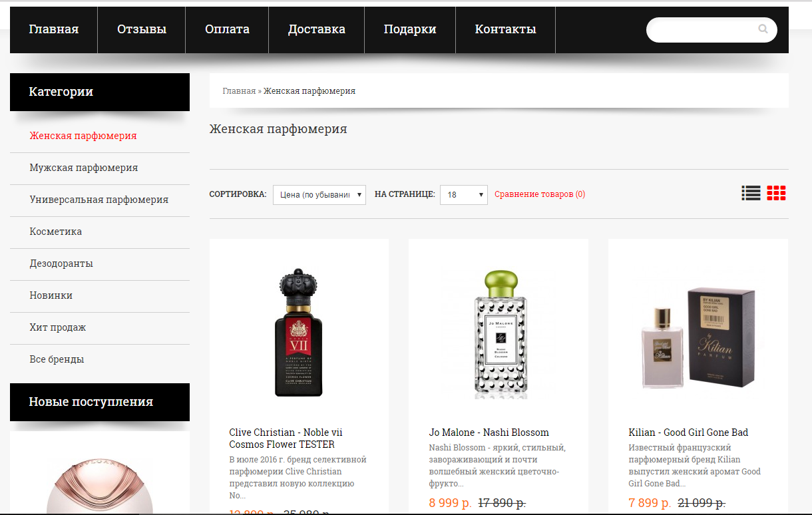Open the Контакты page

click(505, 29)
